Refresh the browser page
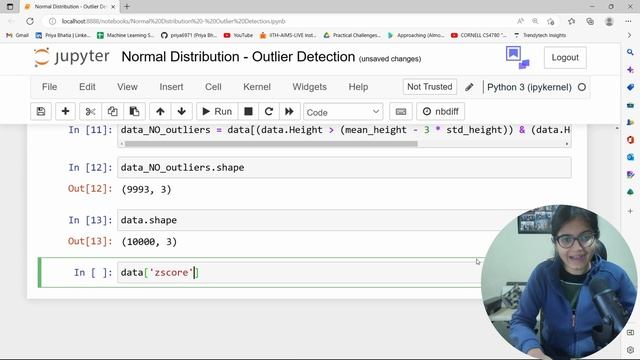 click(x=30, y=21)
